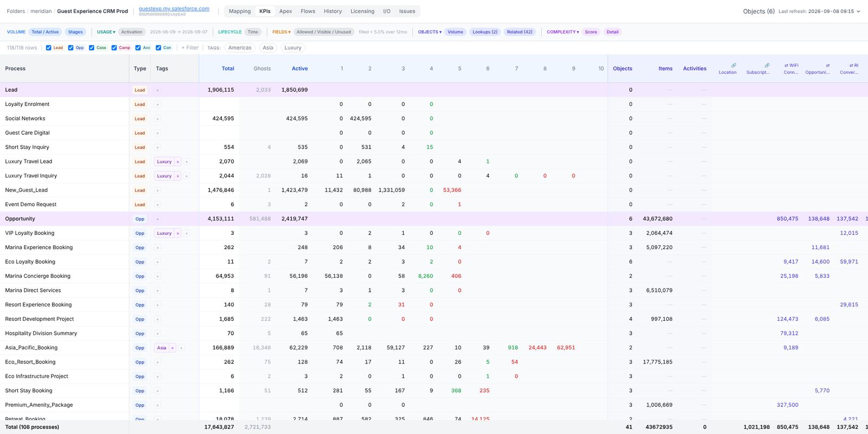The height and width of the screenshot is (434, 868).
Task: Click the Opportunity group row
Action: [x=434, y=219]
